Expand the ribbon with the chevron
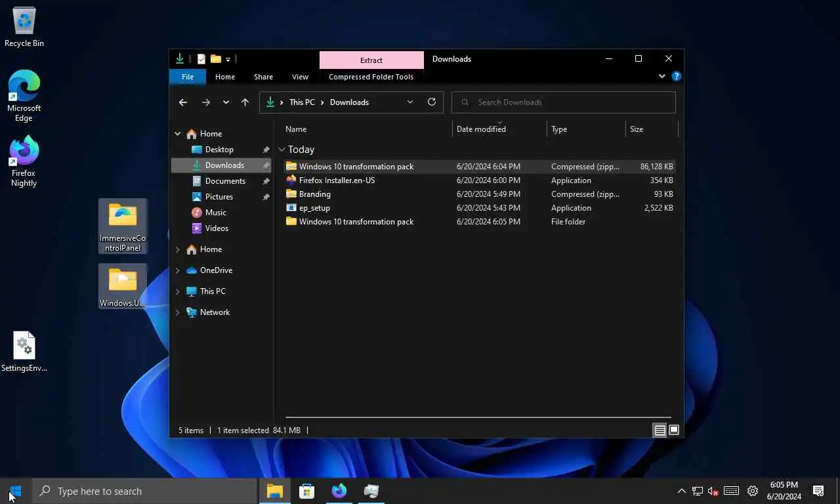 coord(661,76)
